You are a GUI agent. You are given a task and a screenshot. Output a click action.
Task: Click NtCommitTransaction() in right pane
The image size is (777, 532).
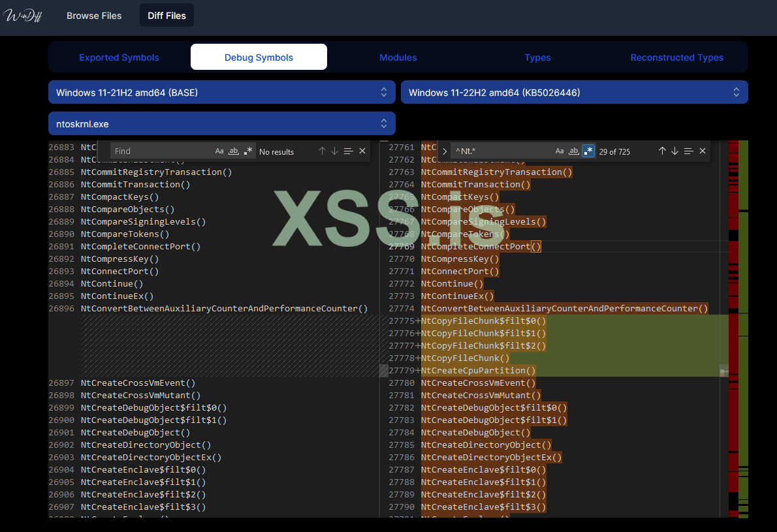coord(475,185)
